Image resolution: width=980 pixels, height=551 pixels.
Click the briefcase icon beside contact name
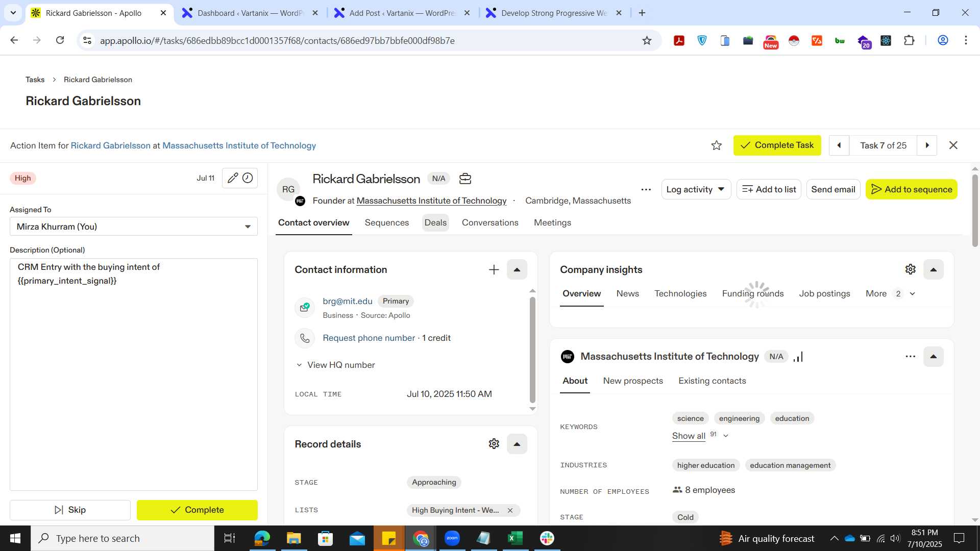465,179
